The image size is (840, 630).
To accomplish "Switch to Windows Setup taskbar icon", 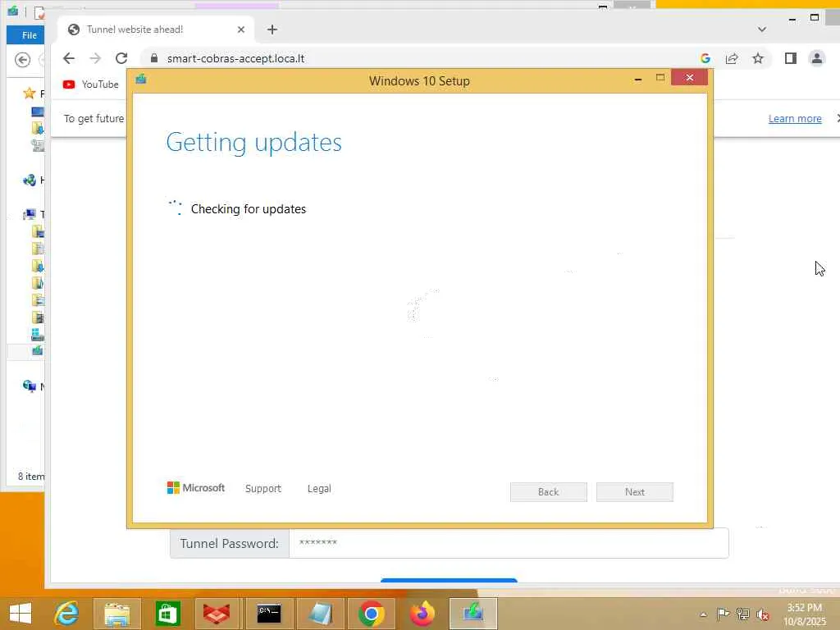I will [x=473, y=614].
